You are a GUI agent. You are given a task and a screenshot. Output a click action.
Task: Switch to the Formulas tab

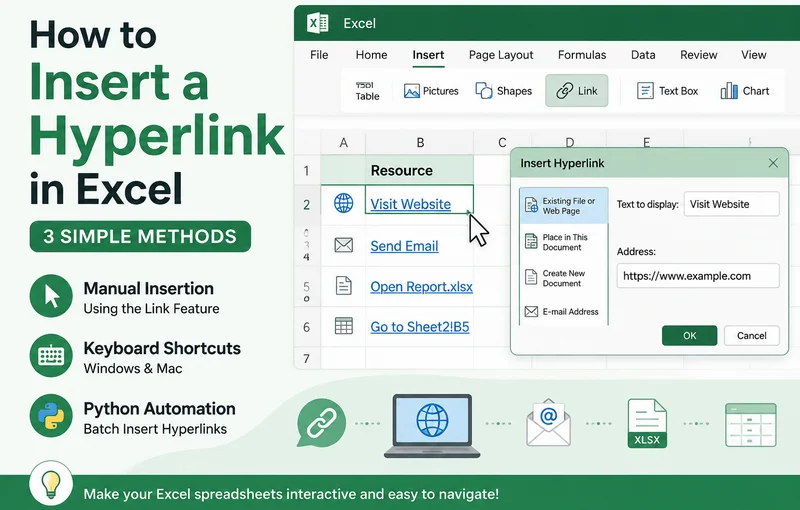click(x=582, y=55)
